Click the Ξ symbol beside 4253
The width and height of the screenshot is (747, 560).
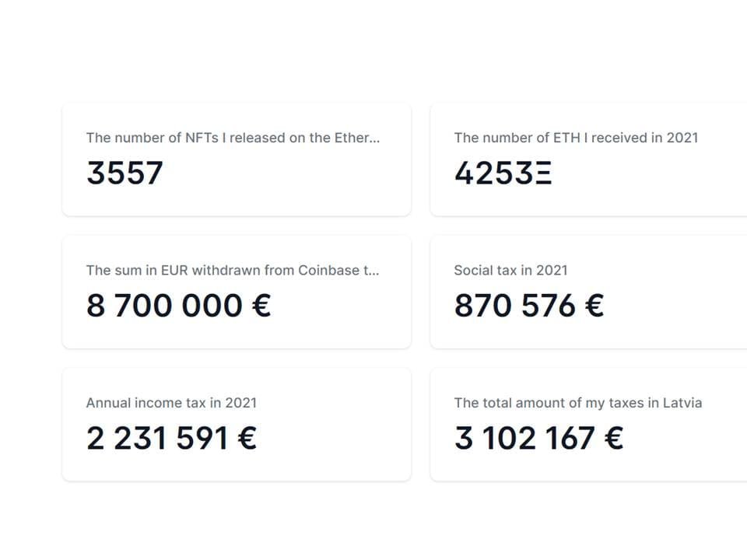(x=543, y=173)
